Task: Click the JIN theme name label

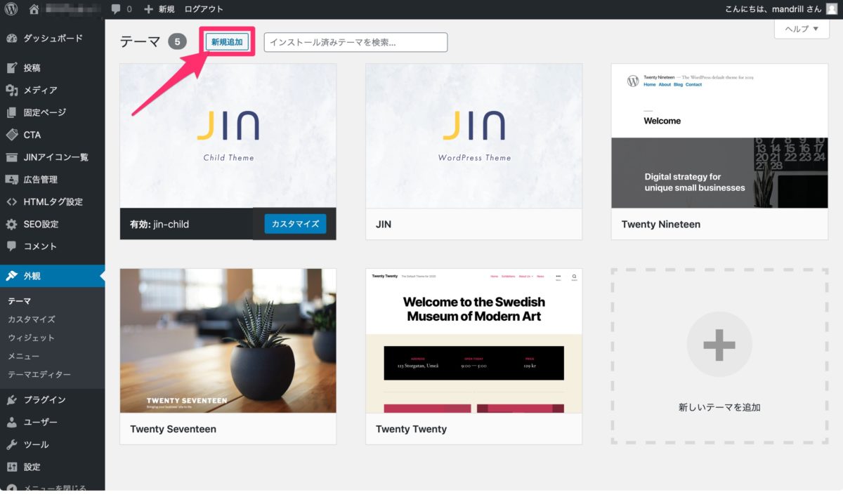Action: pyautogui.click(x=384, y=225)
